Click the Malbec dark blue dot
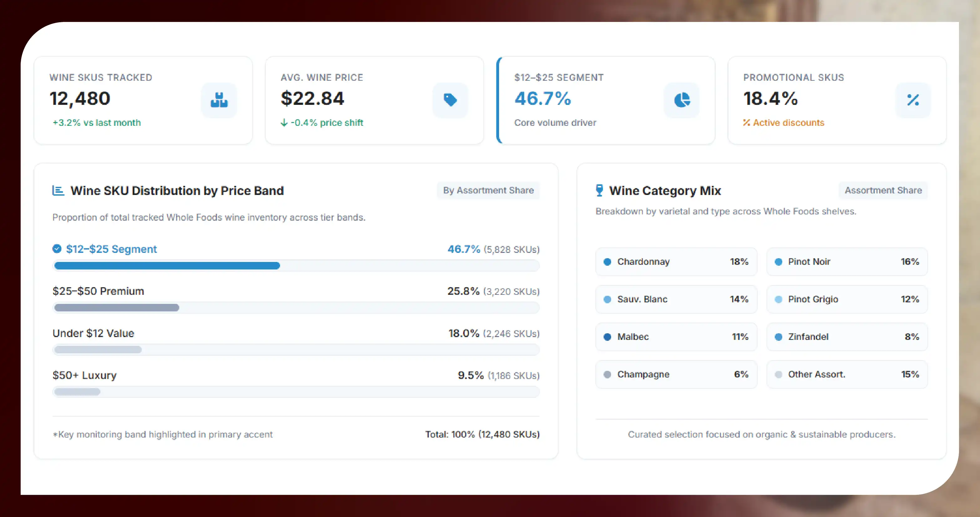 click(x=607, y=337)
